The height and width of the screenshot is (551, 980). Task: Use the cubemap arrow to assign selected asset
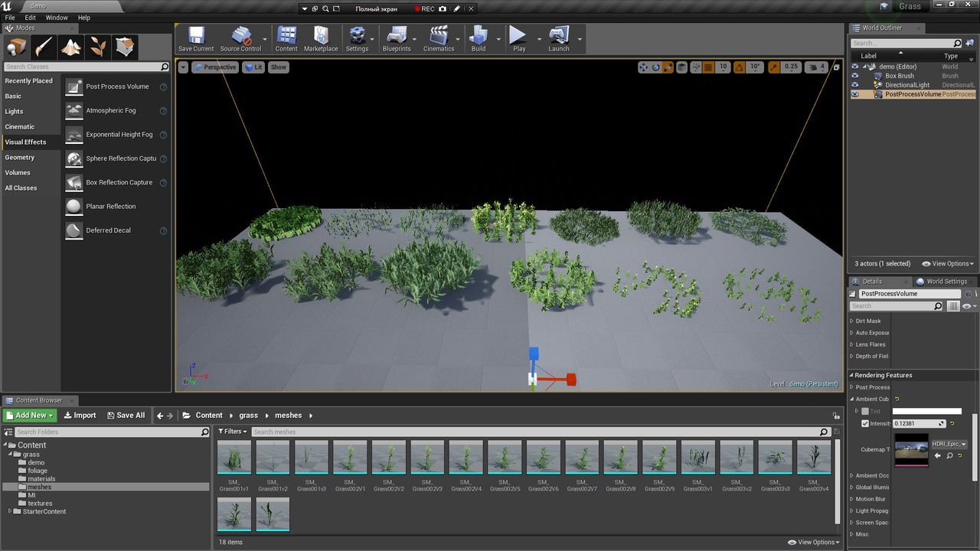click(938, 455)
